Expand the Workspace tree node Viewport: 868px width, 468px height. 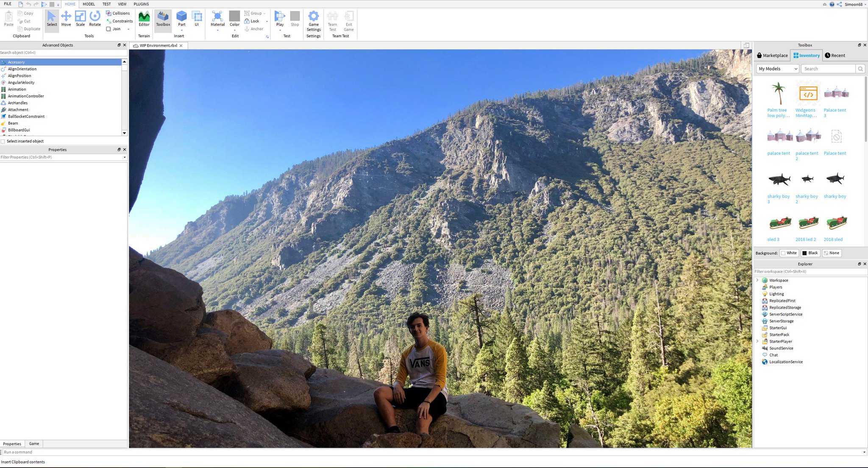[757, 280]
